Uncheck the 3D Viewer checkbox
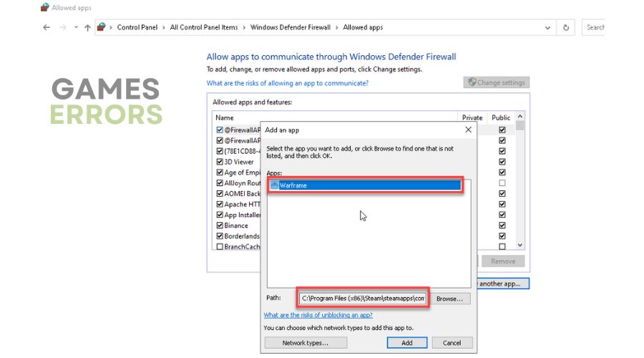Screen dimensions: 644x358 (220, 162)
